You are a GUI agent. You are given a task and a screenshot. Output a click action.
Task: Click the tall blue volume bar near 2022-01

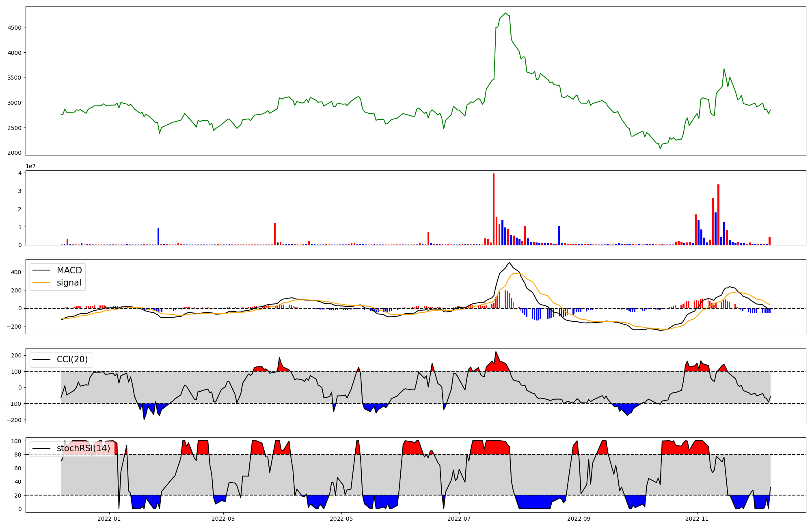point(158,236)
